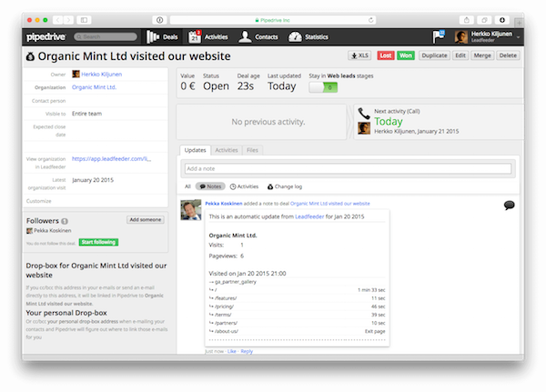
Task: Mark the deal as Won
Action: 405,55
